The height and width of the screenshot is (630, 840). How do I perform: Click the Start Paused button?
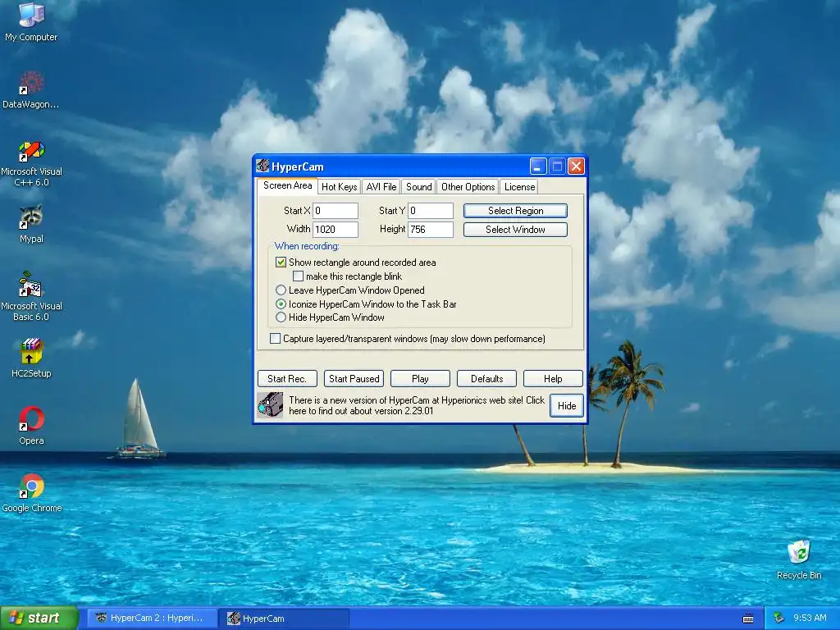tap(354, 379)
